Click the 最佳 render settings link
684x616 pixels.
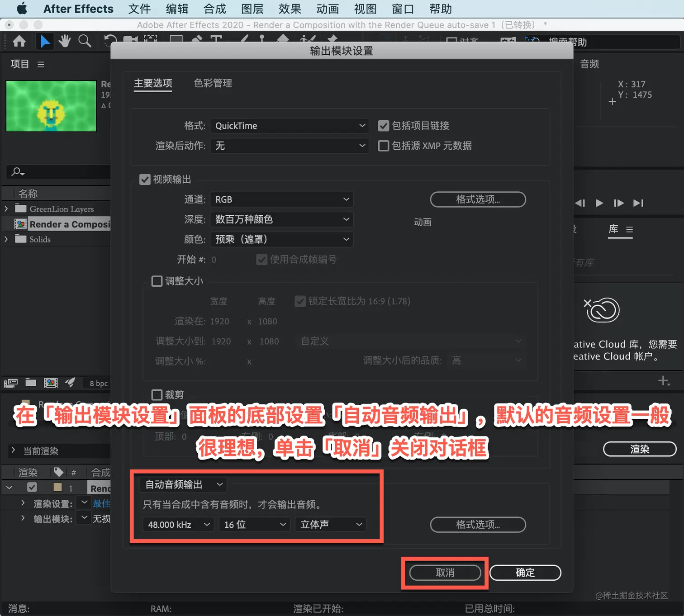click(101, 503)
